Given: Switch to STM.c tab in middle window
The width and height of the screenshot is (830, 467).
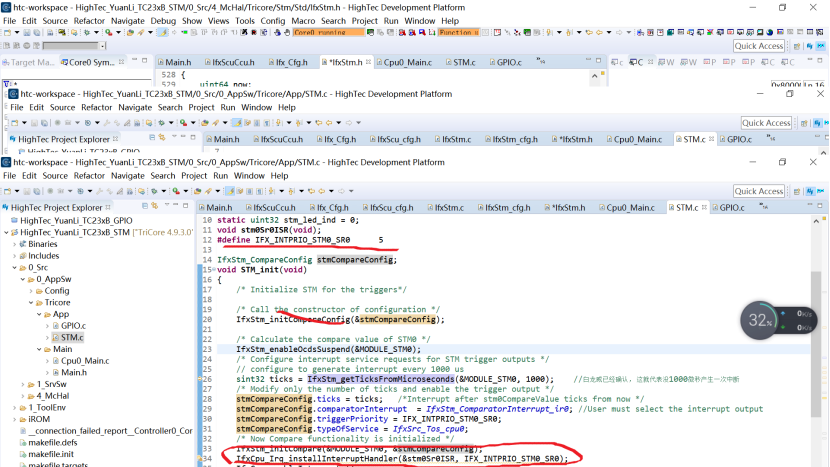Looking at the screenshot, I should pyautogui.click(x=694, y=140).
